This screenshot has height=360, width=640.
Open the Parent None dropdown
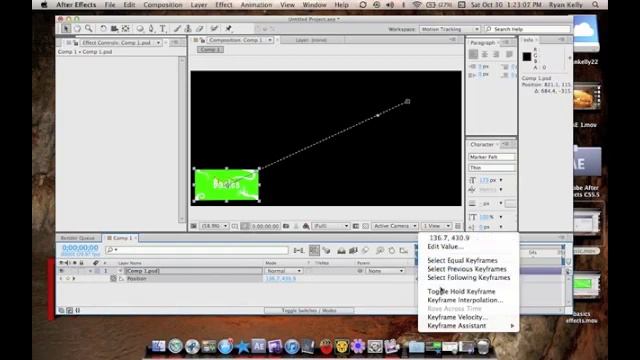coord(385,271)
